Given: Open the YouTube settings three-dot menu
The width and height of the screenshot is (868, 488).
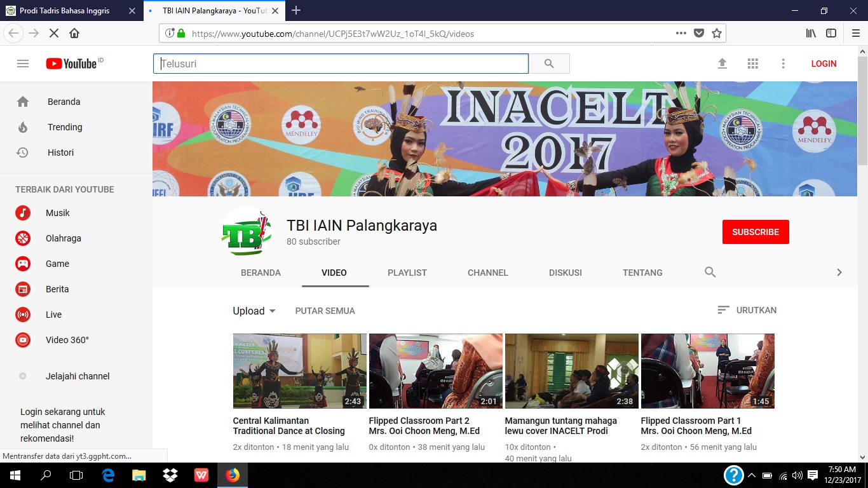Looking at the screenshot, I should click(x=783, y=64).
